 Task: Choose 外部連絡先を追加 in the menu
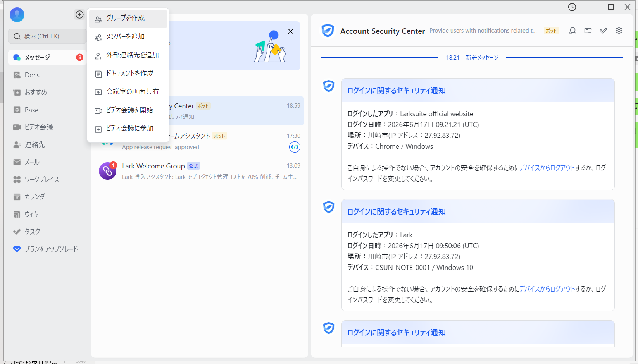(128, 55)
